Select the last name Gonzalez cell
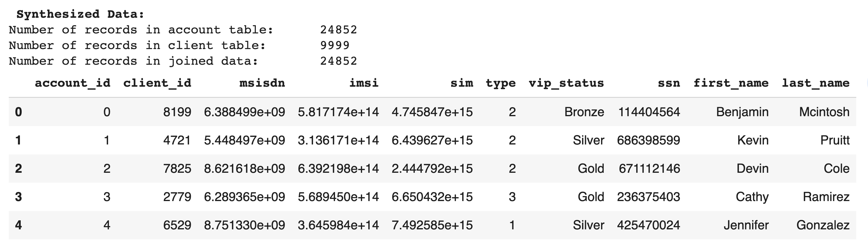Image resolution: width=868 pixels, height=242 pixels. 823,225
